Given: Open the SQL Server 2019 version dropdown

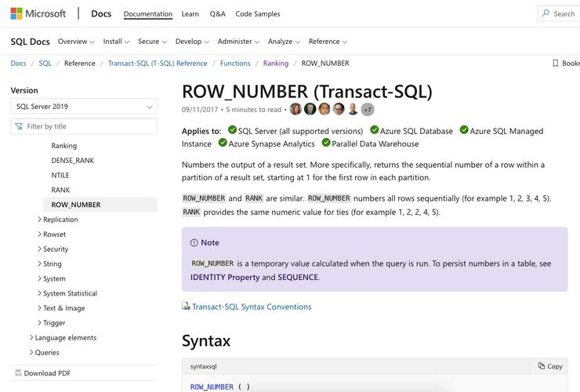Looking at the screenshot, I should pyautogui.click(x=84, y=107).
